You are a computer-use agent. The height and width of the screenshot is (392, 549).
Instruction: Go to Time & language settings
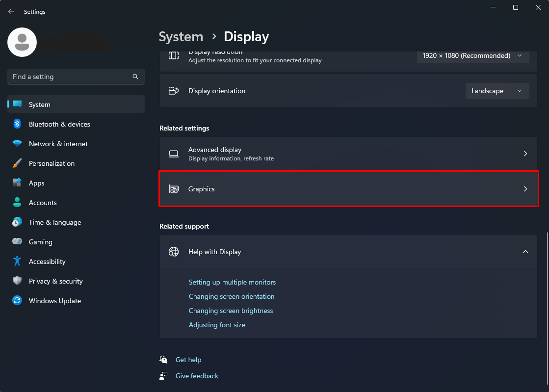[54, 222]
